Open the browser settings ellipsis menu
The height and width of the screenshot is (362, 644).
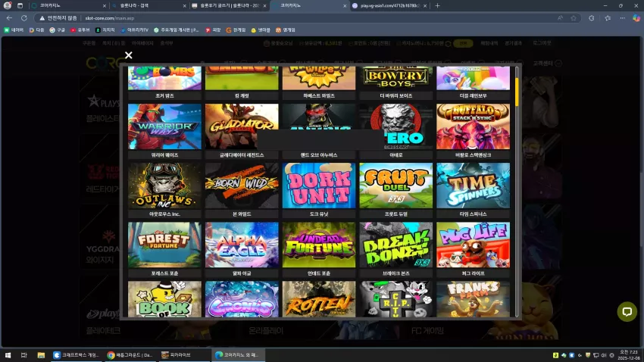[x=623, y=18]
